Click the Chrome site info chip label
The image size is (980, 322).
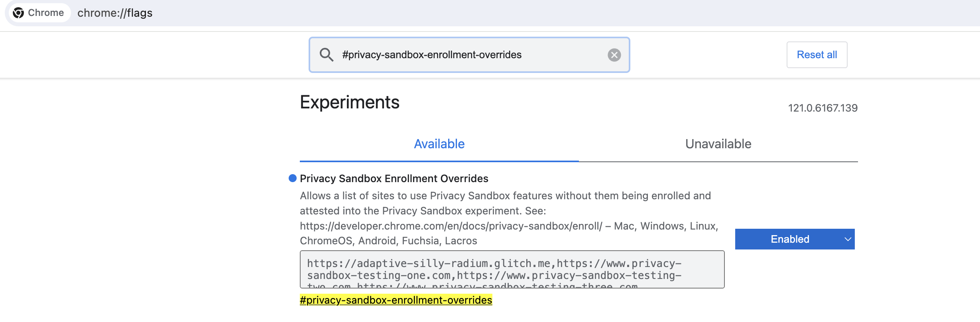pyautogui.click(x=46, y=13)
